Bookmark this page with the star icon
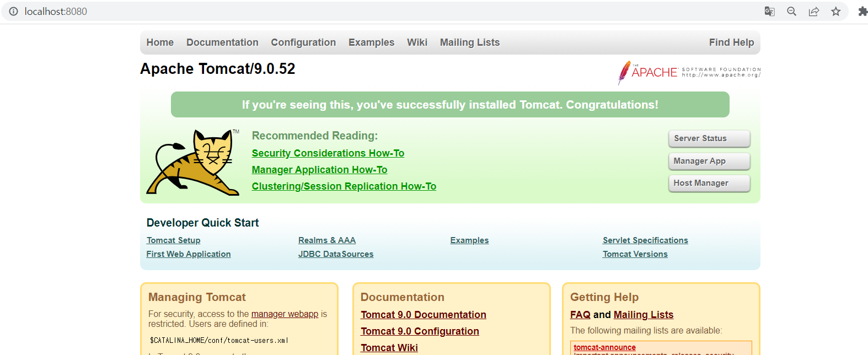This screenshot has height=355, width=868. coord(836,12)
